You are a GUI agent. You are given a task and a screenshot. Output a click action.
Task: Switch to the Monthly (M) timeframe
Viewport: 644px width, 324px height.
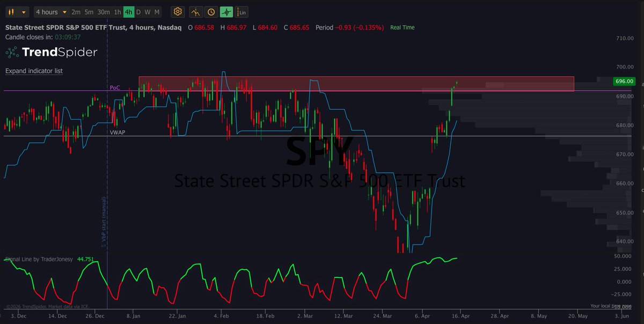pyautogui.click(x=157, y=12)
